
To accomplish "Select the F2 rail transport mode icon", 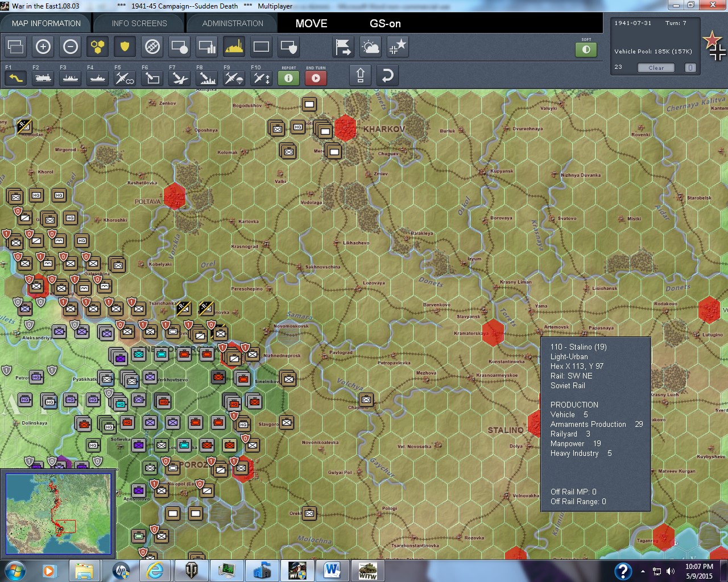I will [x=43, y=77].
